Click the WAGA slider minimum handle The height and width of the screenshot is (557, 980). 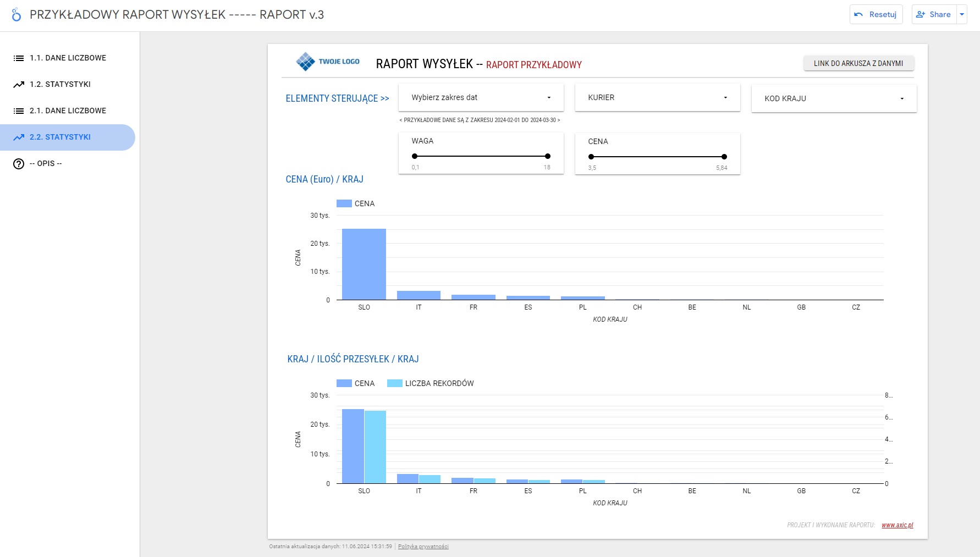(415, 156)
